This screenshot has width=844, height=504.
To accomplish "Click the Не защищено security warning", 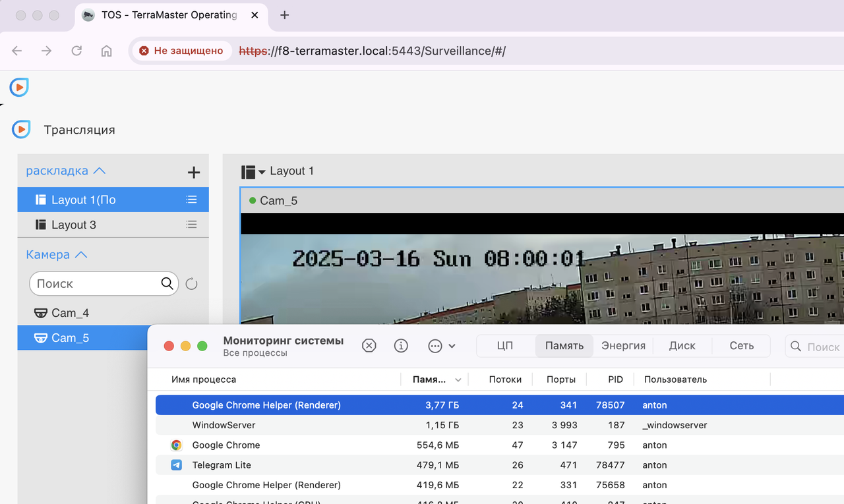I will (181, 51).
